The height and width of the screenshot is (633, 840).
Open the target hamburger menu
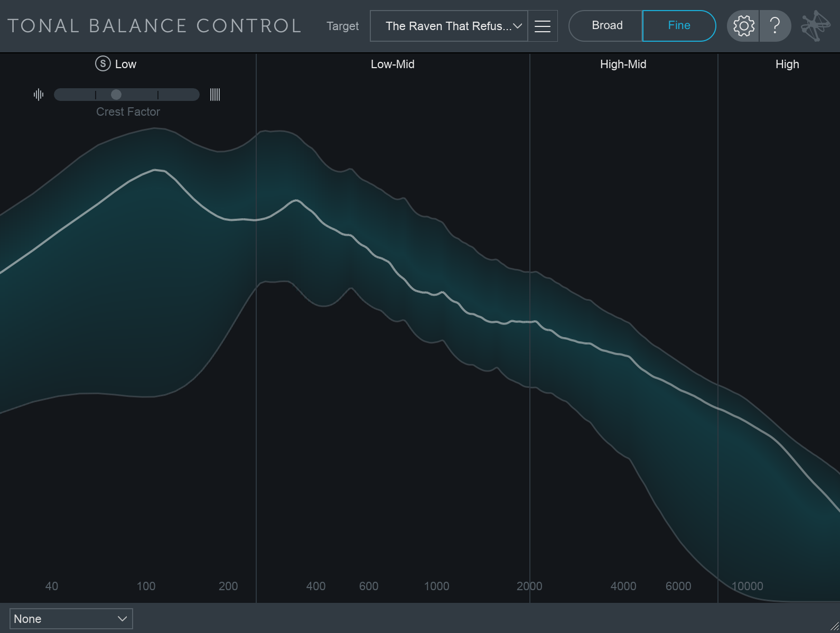pos(543,26)
